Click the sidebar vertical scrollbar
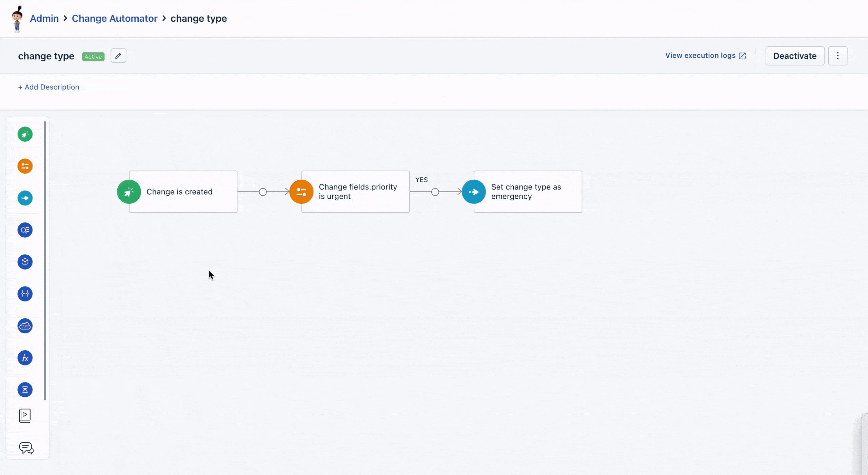Image resolution: width=868 pixels, height=475 pixels. [x=45, y=261]
